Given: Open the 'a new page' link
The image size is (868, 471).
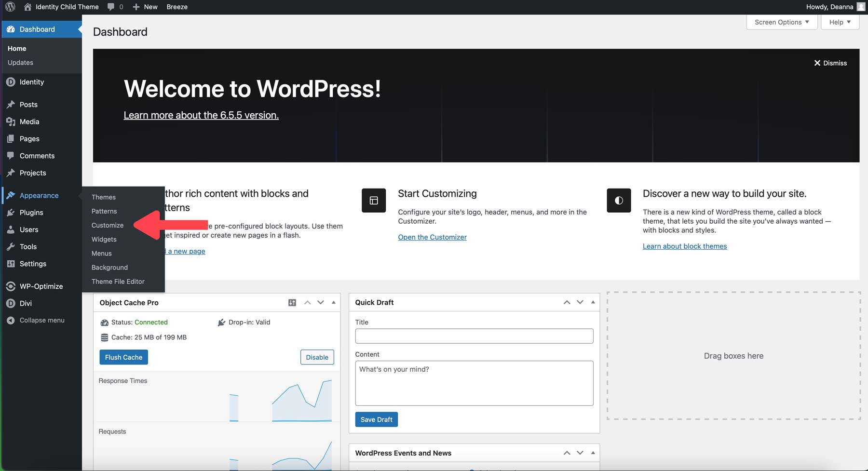Looking at the screenshot, I should 186,251.
